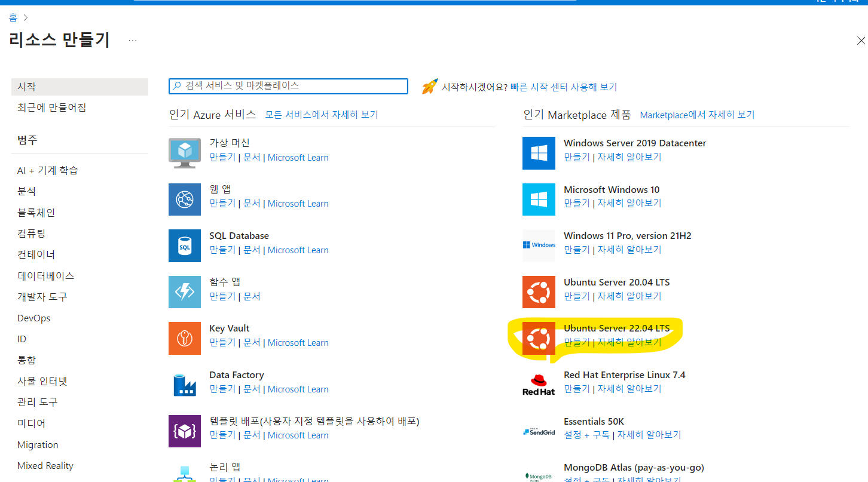
Task: Click the SendGrid Essentials 50K icon
Action: 539,431
